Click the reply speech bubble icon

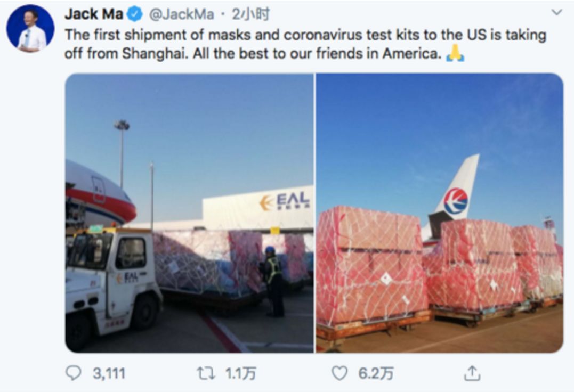tap(73, 373)
